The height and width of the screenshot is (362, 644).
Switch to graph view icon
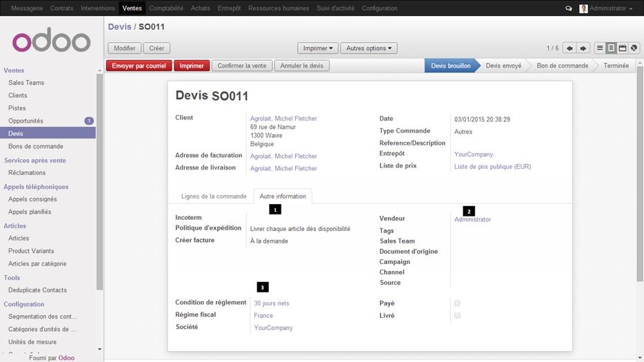(634, 48)
